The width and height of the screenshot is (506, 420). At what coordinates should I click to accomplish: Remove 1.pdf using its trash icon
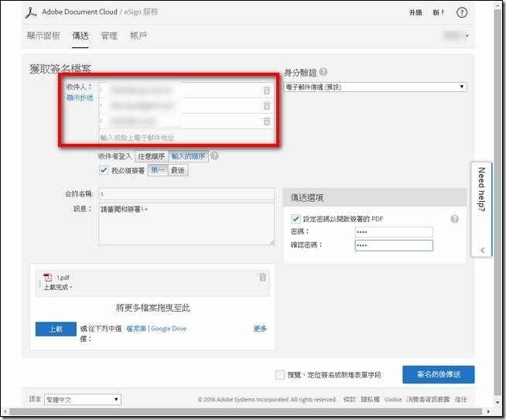(x=263, y=277)
